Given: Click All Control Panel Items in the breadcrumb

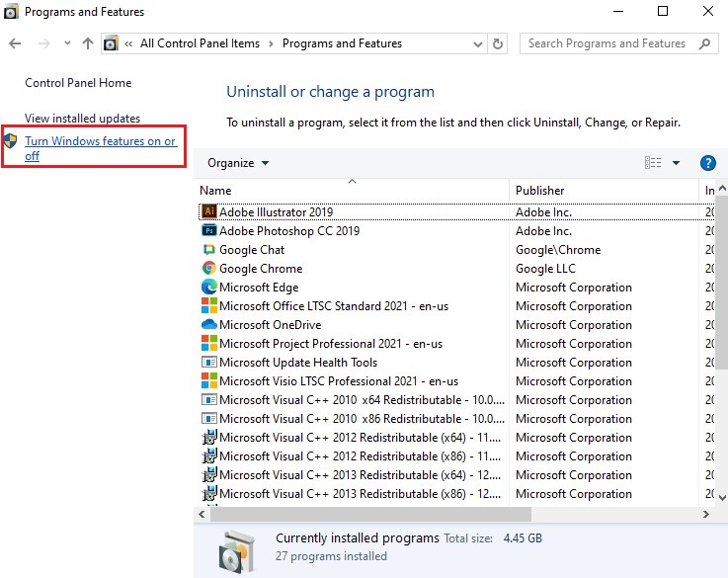Looking at the screenshot, I should coord(201,43).
